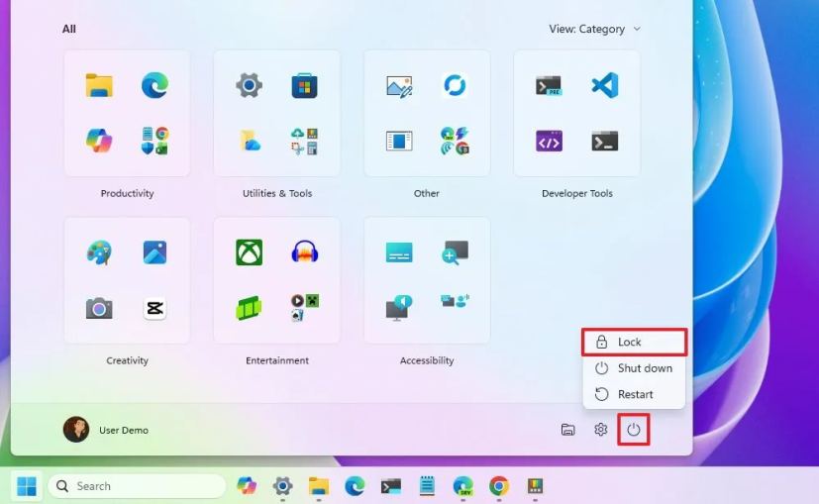Image resolution: width=819 pixels, height=504 pixels.
Task: Launch Google Chrome from the taskbar
Action: point(499,486)
